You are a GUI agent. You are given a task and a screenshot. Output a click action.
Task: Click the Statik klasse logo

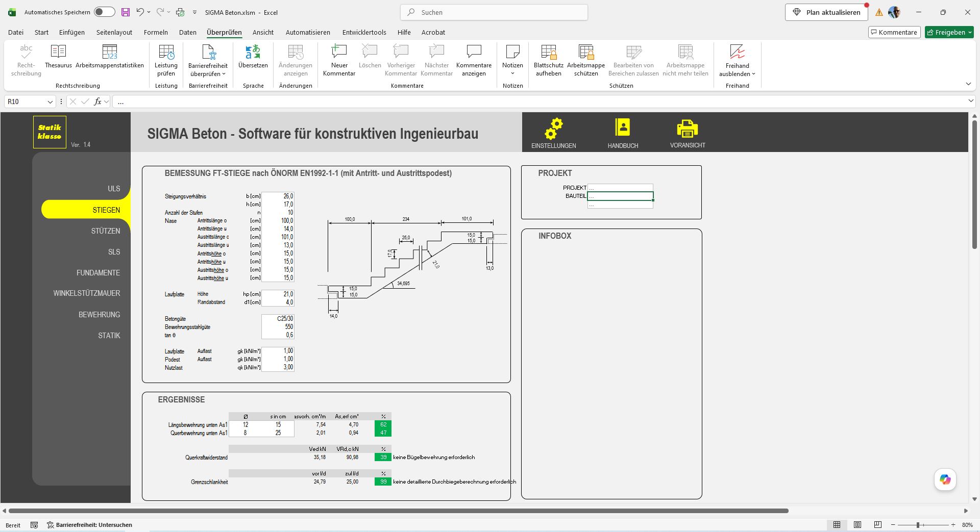[x=50, y=132]
